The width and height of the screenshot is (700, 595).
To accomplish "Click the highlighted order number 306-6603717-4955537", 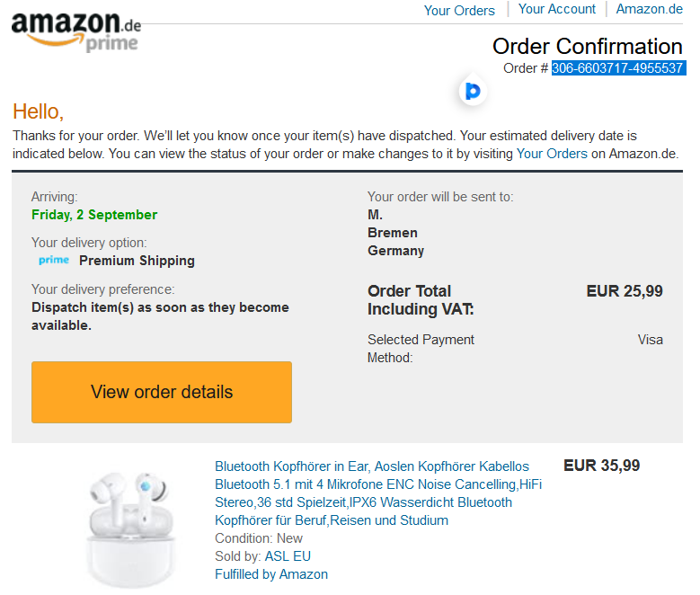I will click(x=618, y=68).
